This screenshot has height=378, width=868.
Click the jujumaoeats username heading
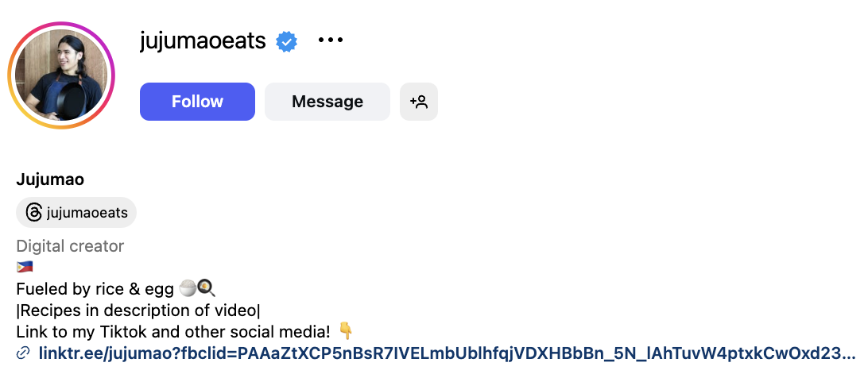tap(203, 40)
